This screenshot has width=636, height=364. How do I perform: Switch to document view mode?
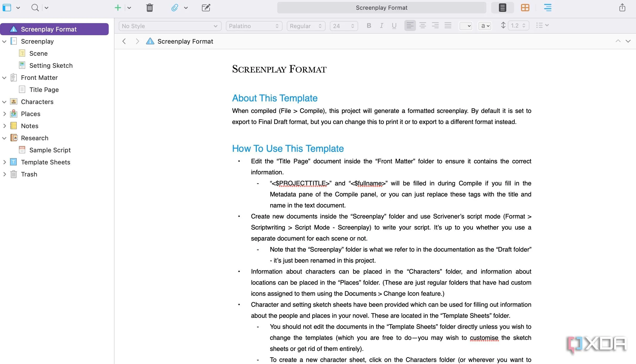pos(502,8)
